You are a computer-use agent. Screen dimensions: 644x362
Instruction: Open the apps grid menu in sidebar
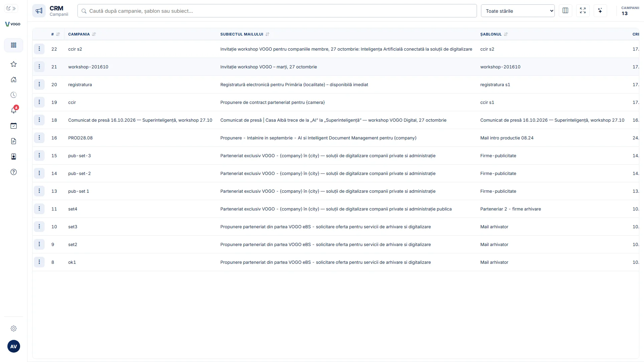13,45
